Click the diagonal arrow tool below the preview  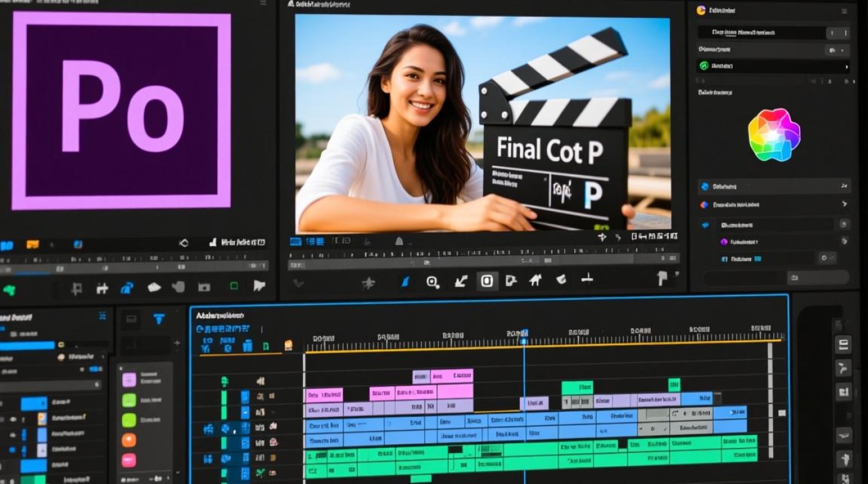[460, 281]
